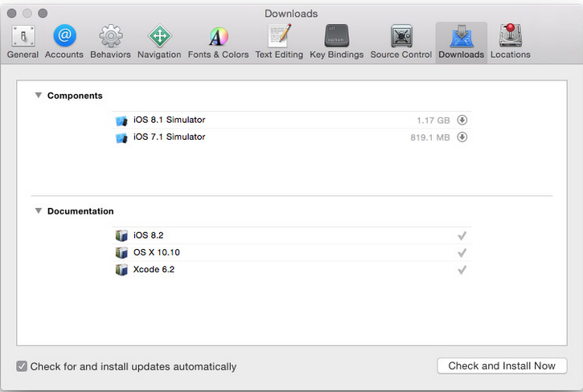Open the Source Control pane

[401, 42]
